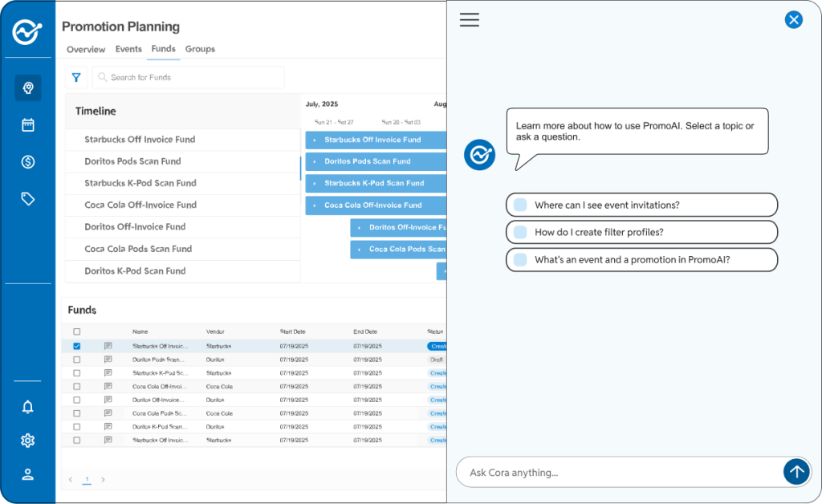Click 'July, 2025' month label in timeline

click(x=322, y=104)
